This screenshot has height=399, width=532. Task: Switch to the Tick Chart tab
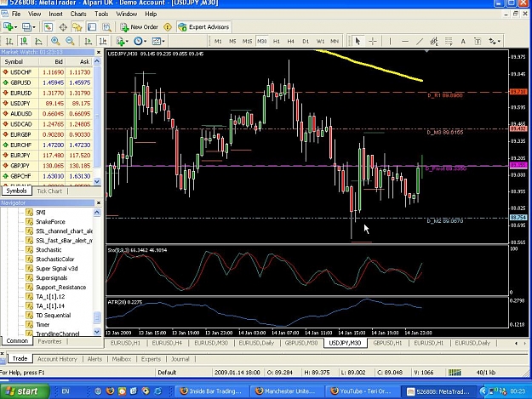pos(49,191)
